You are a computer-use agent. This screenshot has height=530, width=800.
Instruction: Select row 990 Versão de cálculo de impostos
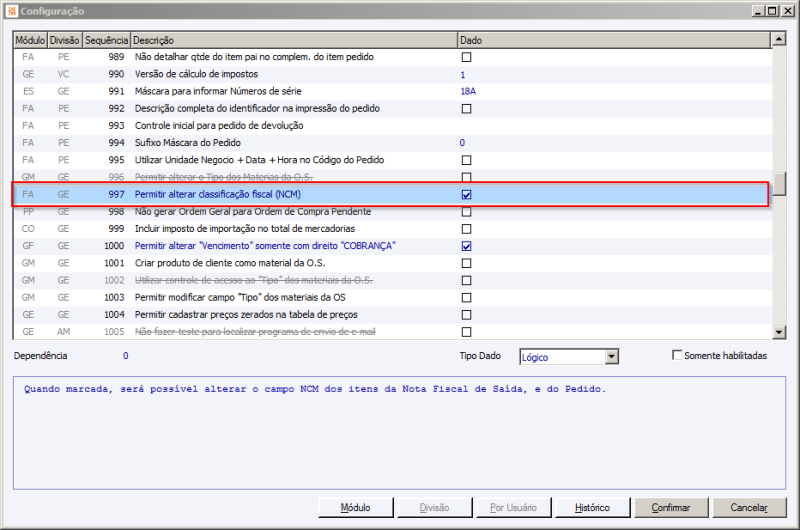click(391, 74)
